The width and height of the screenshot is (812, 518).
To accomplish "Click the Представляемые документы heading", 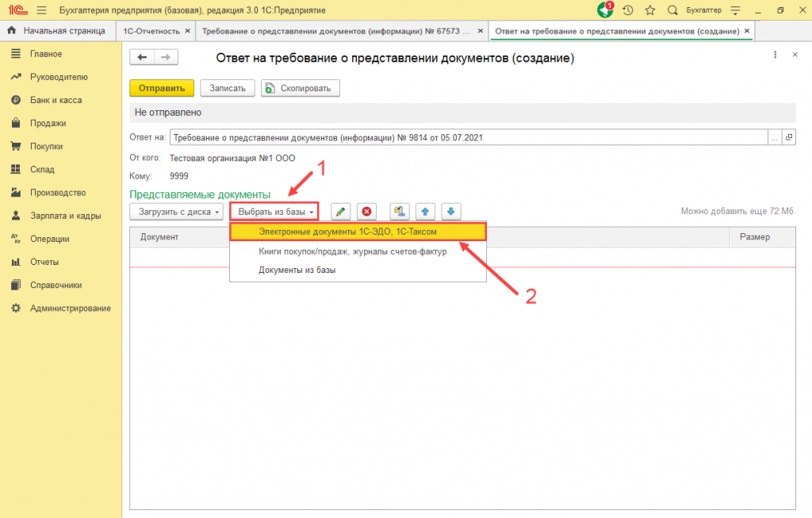I will point(200,194).
